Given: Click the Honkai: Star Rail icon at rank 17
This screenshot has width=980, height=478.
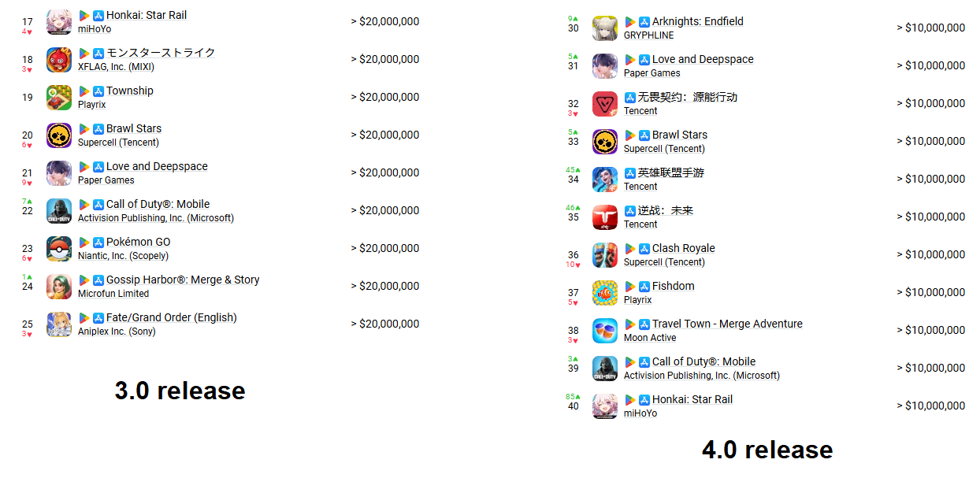Looking at the screenshot, I should [x=59, y=22].
